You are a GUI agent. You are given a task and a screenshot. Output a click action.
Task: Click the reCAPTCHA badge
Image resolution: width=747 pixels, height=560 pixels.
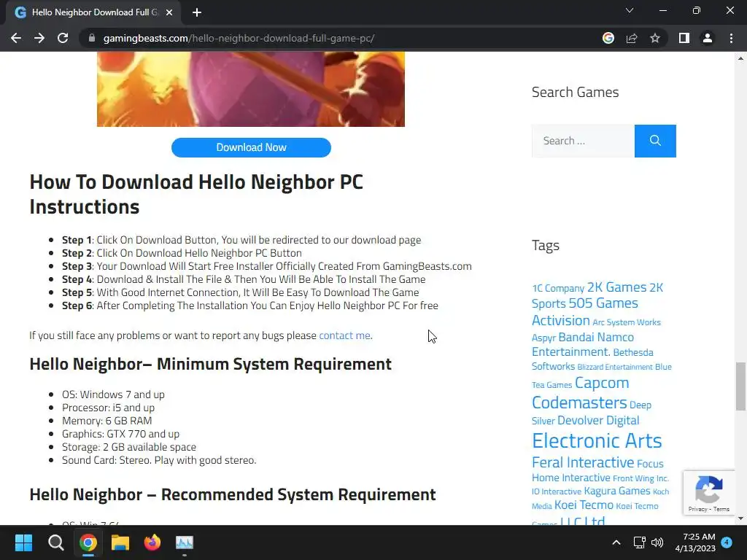pos(709,493)
